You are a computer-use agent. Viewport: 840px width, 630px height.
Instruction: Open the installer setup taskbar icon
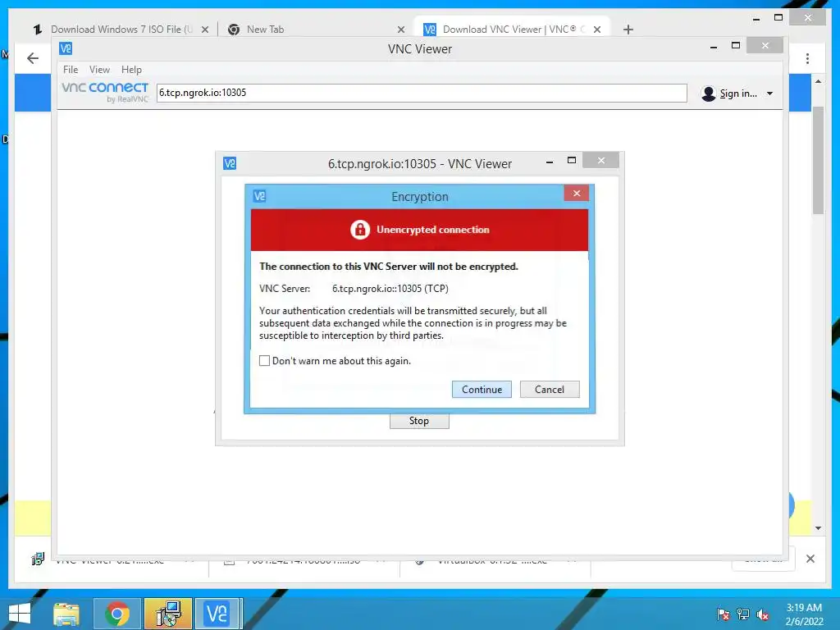[x=168, y=614]
